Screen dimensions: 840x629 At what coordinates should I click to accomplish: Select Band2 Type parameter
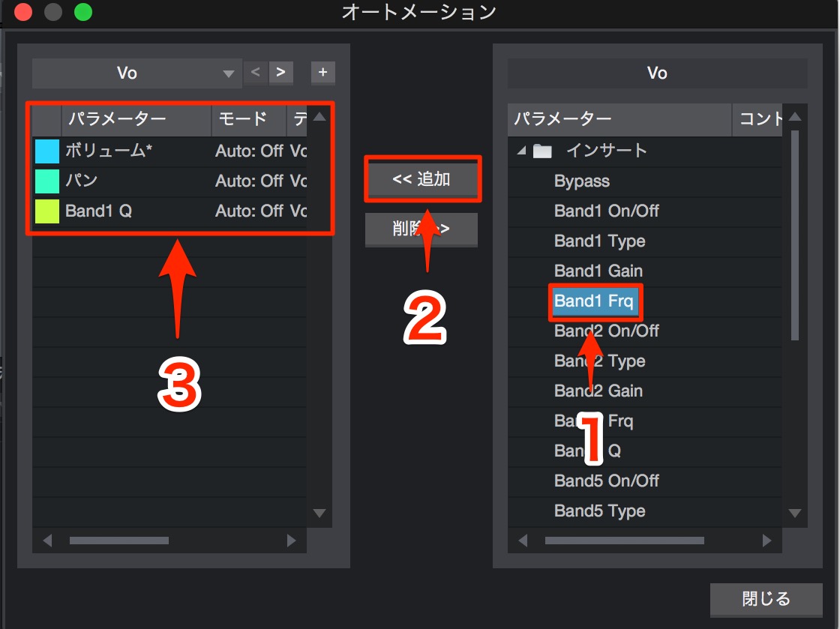[x=599, y=361]
